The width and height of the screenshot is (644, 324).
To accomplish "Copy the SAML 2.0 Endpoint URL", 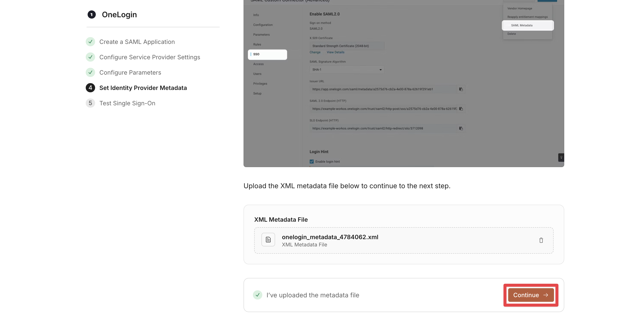I will coord(461,109).
